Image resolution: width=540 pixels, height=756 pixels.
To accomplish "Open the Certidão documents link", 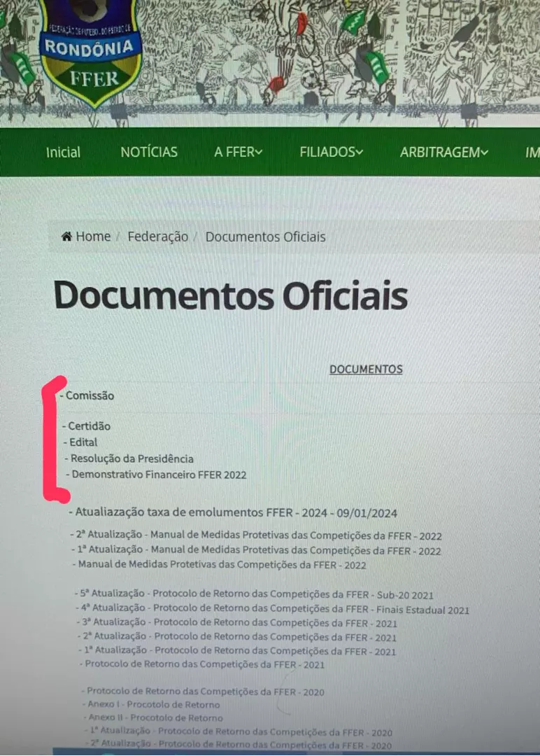I will point(89,426).
